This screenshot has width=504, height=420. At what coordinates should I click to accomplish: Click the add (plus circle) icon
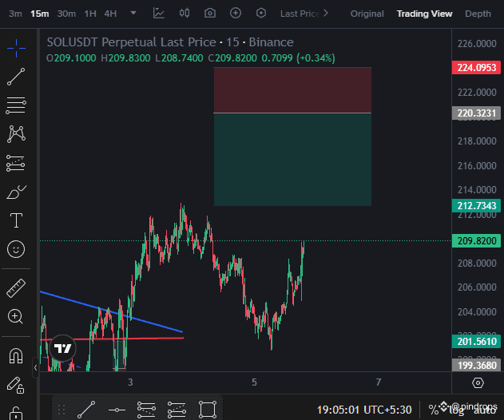click(x=236, y=14)
